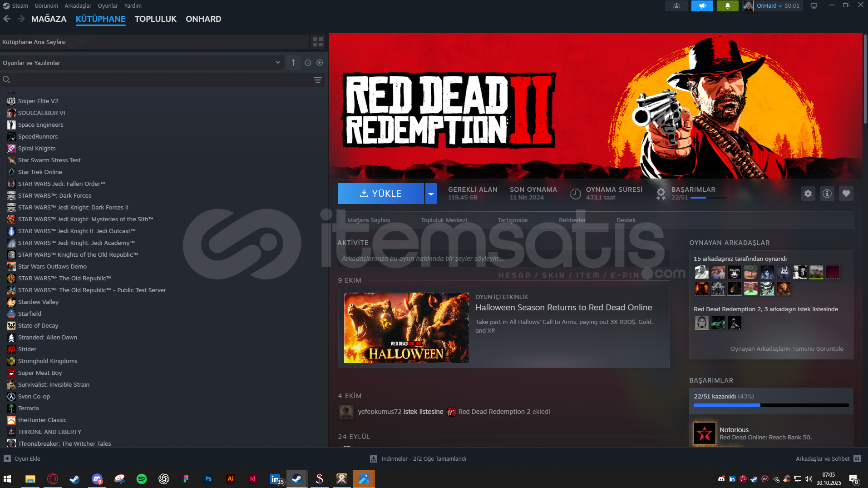Viewport: 868px width, 488px height.
Task: Click the plus icon for Oyun Ekle
Action: pyautogui.click(x=7, y=459)
